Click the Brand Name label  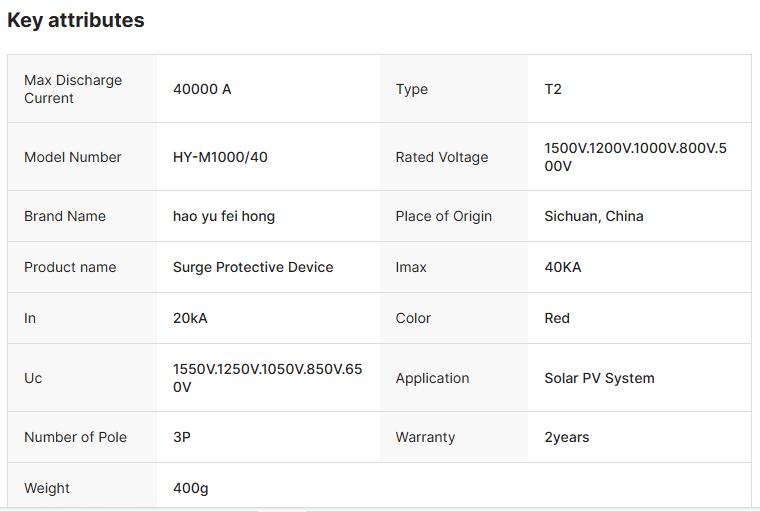[x=65, y=216]
